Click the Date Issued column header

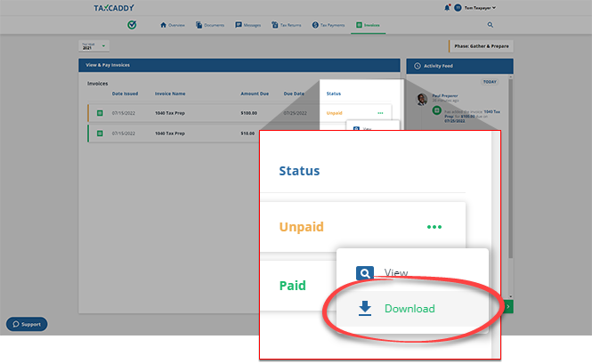coord(125,93)
